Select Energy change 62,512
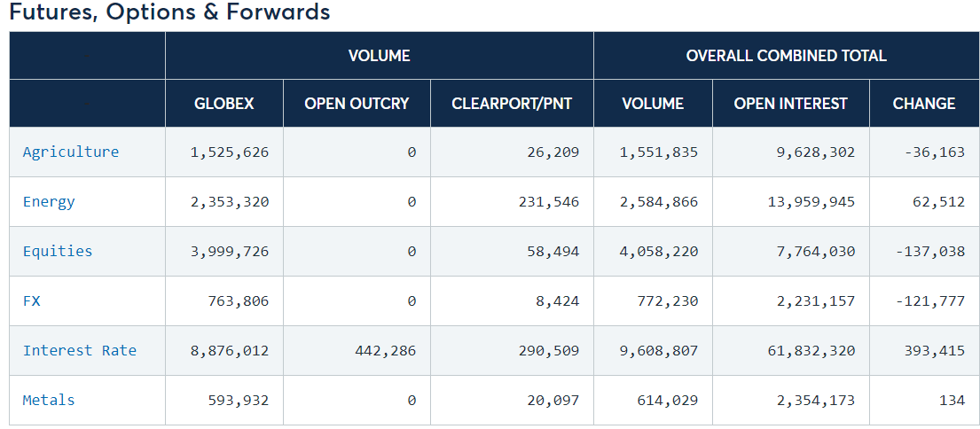Screen dimensions: 980x429 point(938,201)
